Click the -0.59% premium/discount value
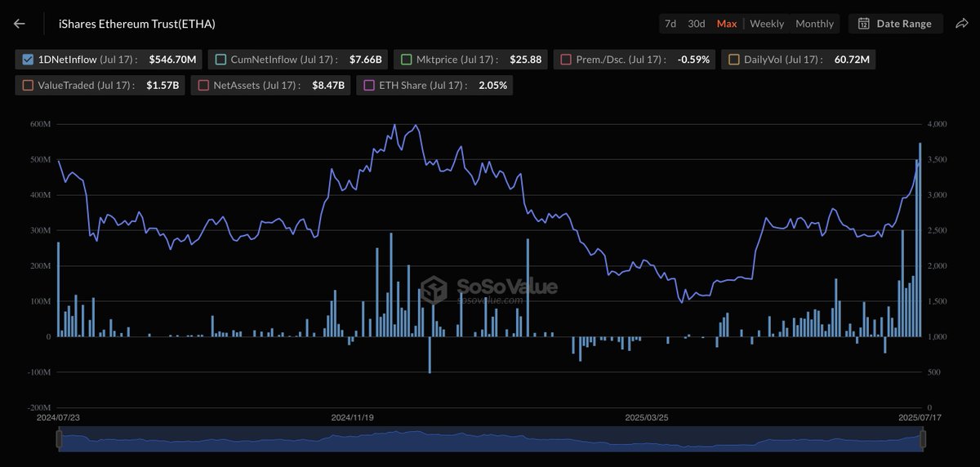 click(693, 59)
